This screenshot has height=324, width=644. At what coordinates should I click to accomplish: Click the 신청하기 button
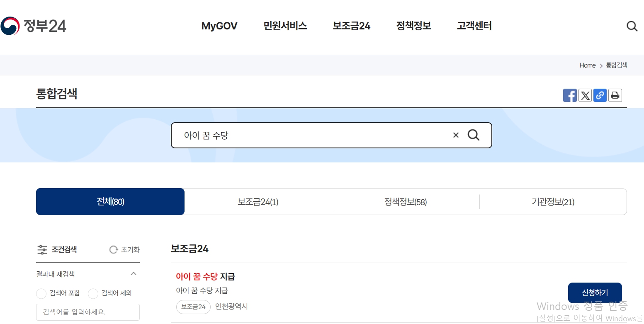coord(595,293)
